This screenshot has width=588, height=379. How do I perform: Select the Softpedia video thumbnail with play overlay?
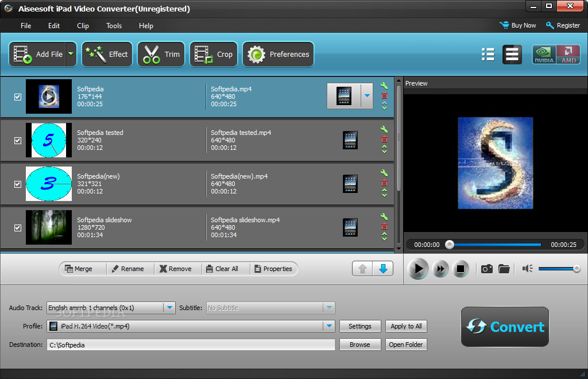49,96
